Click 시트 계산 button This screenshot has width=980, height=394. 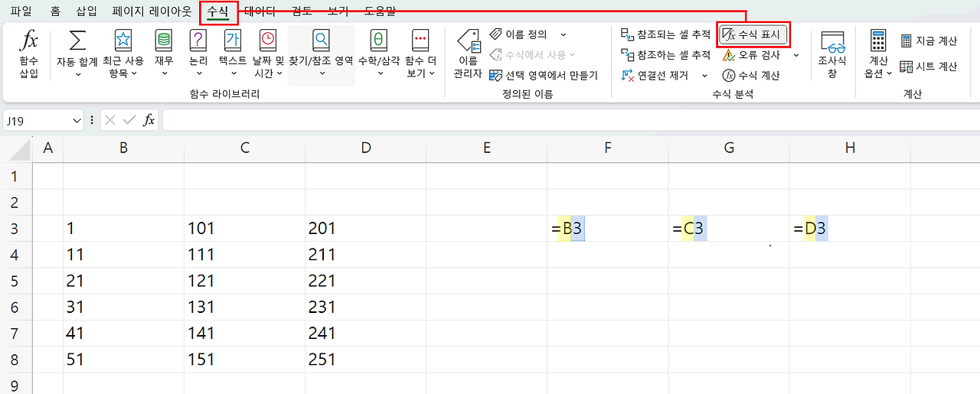(929, 67)
